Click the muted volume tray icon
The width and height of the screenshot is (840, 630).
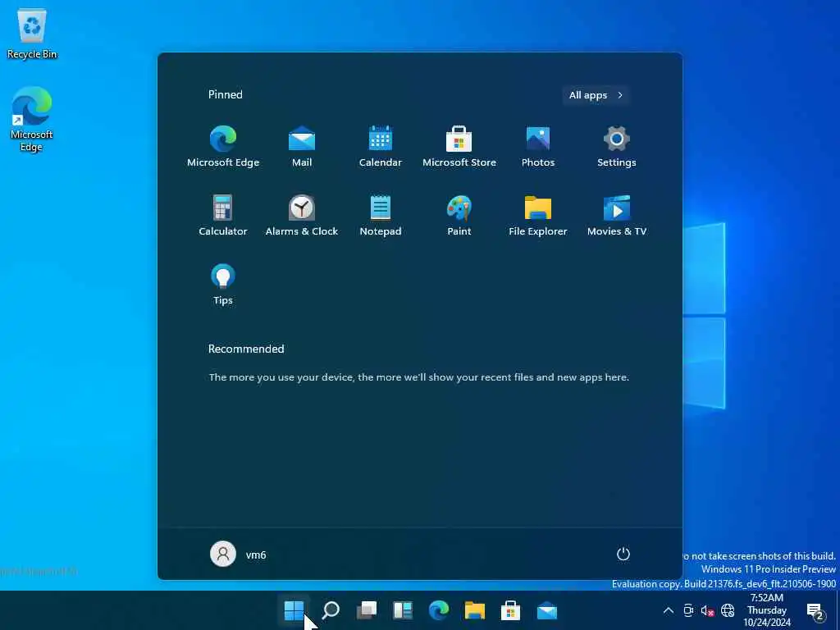point(708,610)
